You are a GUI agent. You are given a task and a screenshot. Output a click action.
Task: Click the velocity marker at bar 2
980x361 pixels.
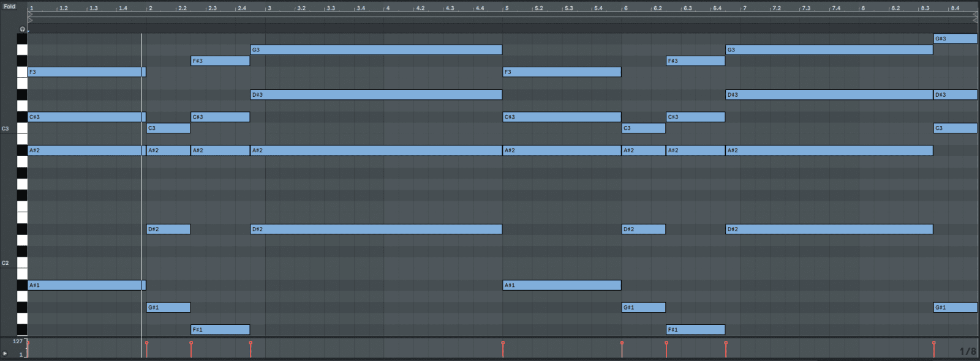click(146, 344)
